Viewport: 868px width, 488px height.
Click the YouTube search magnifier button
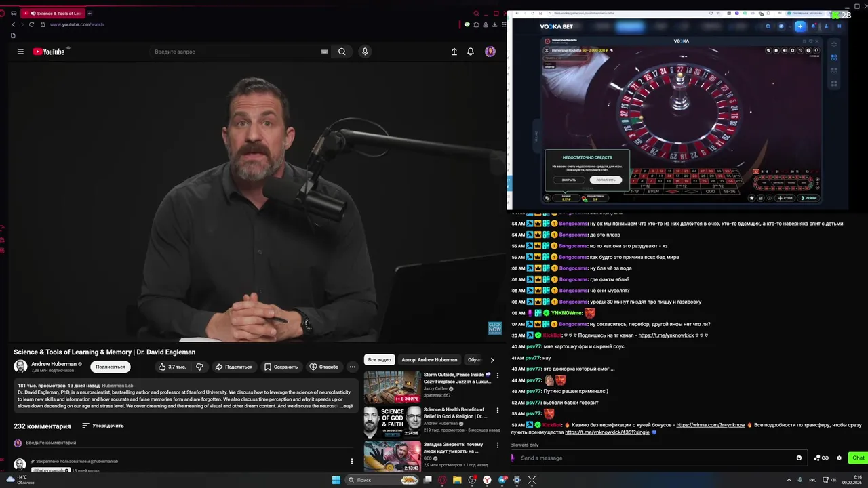pos(342,52)
